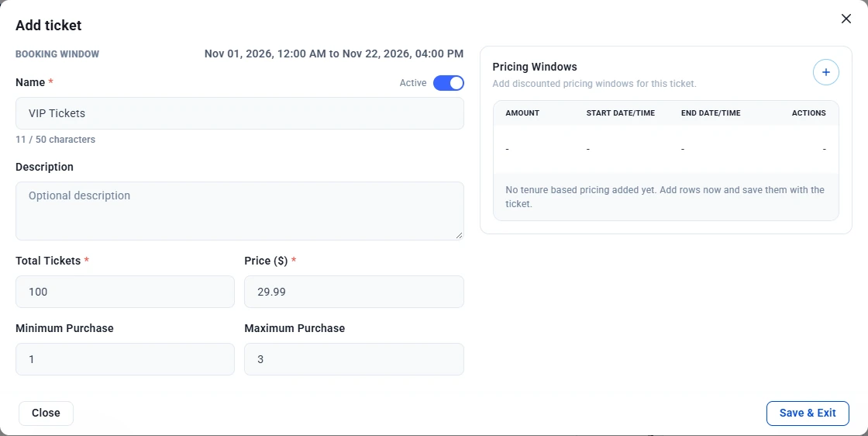This screenshot has height=436, width=868.
Task: Click the START DATE/TIME column header
Action: coord(621,113)
